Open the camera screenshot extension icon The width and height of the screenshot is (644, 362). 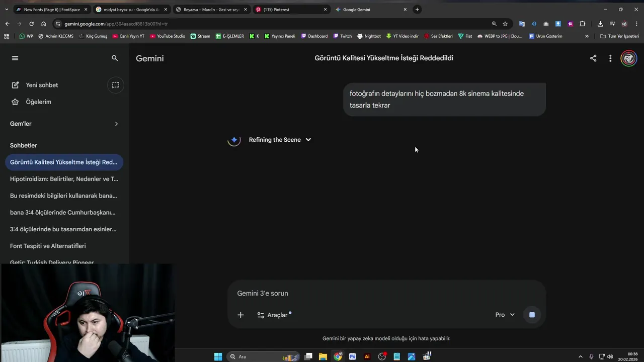click(x=546, y=24)
